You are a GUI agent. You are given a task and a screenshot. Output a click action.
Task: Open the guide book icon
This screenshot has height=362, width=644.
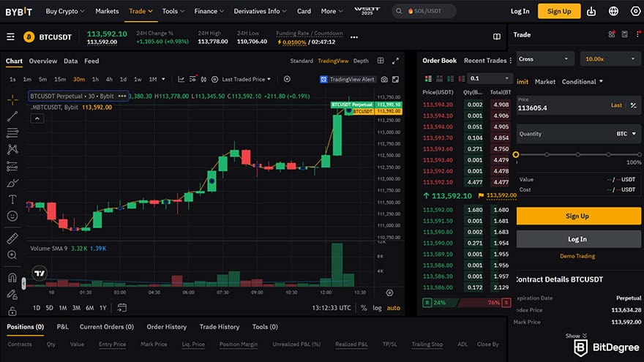pos(497,37)
